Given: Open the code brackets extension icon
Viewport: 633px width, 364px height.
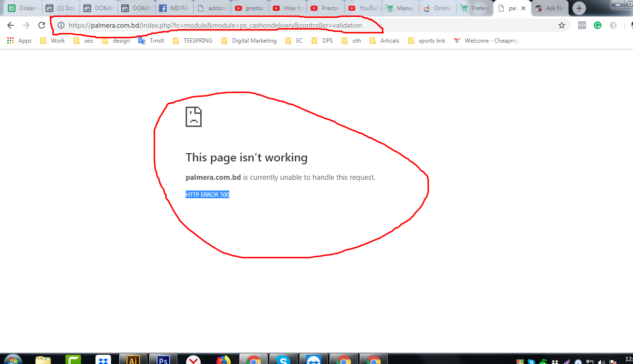Looking at the screenshot, I should point(583,25).
